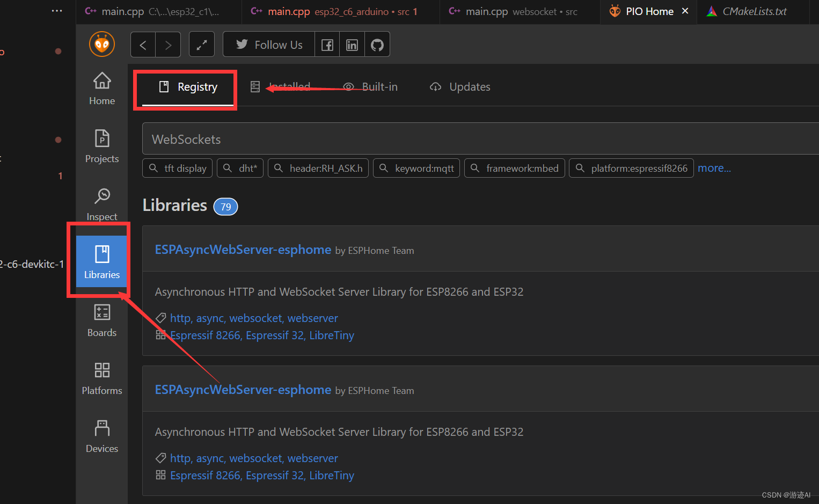This screenshot has height=504, width=819.
Task: Click the WebSockets library search field
Action: pyautogui.click(x=480, y=139)
